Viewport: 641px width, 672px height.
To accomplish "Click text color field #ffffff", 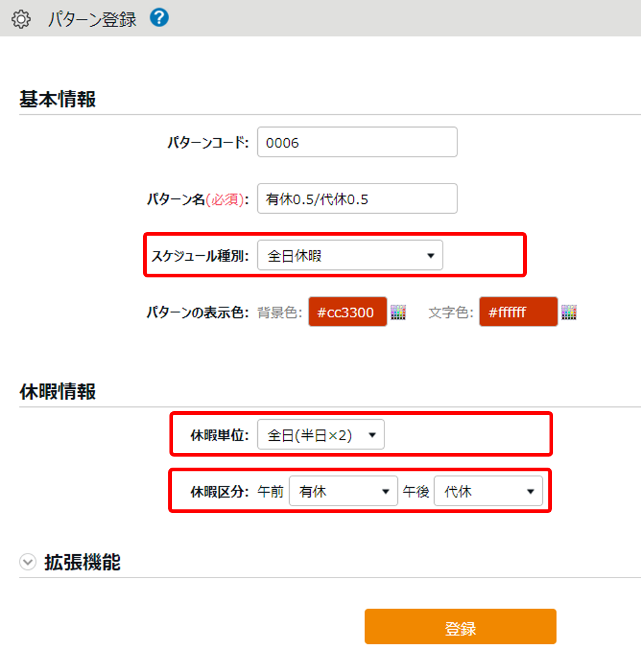I will coord(518,312).
